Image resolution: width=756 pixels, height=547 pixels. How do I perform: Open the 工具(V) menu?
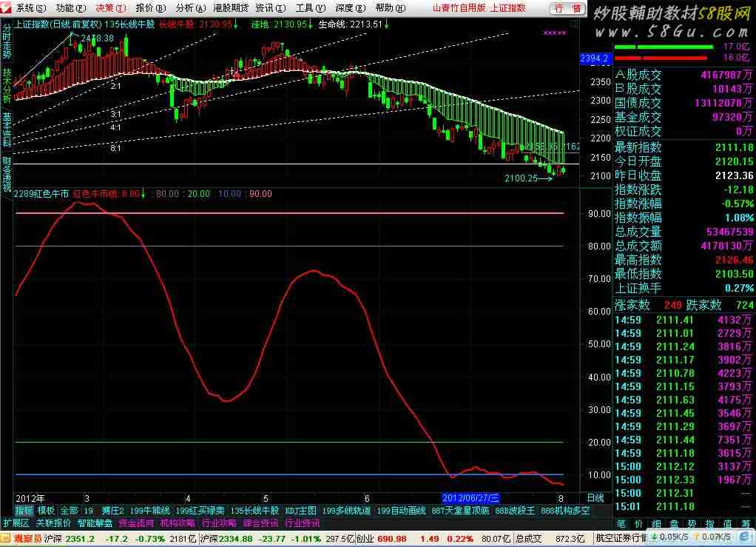(311, 8)
